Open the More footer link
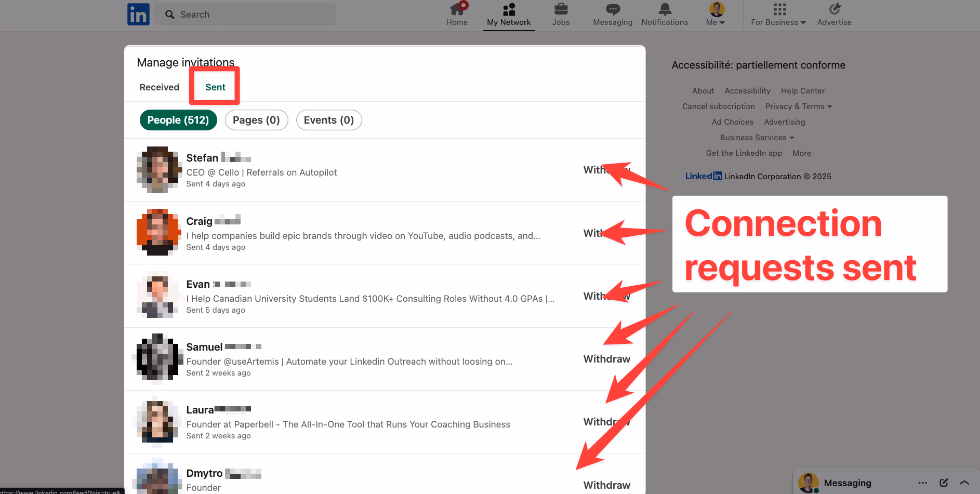The width and height of the screenshot is (980, 494). point(801,153)
